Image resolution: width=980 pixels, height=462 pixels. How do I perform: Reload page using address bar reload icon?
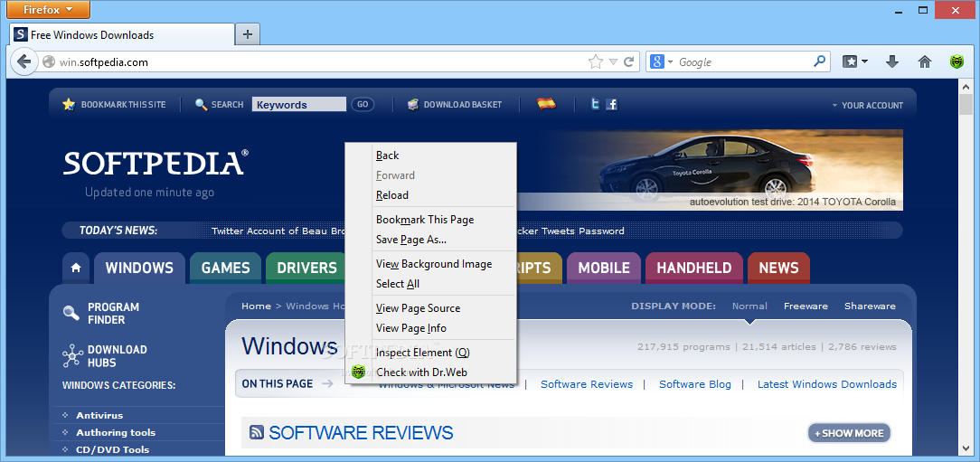(628, 61)
